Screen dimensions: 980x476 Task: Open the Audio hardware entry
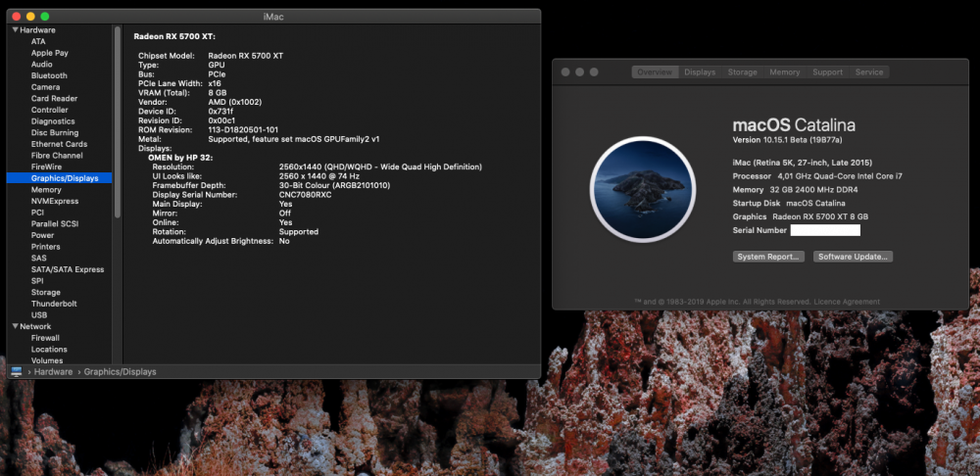click(x=42, y=65)
